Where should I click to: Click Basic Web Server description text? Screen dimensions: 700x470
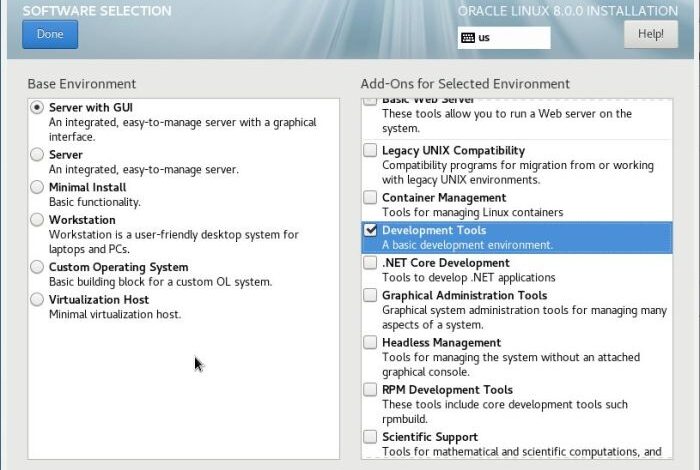coord(507,121)
